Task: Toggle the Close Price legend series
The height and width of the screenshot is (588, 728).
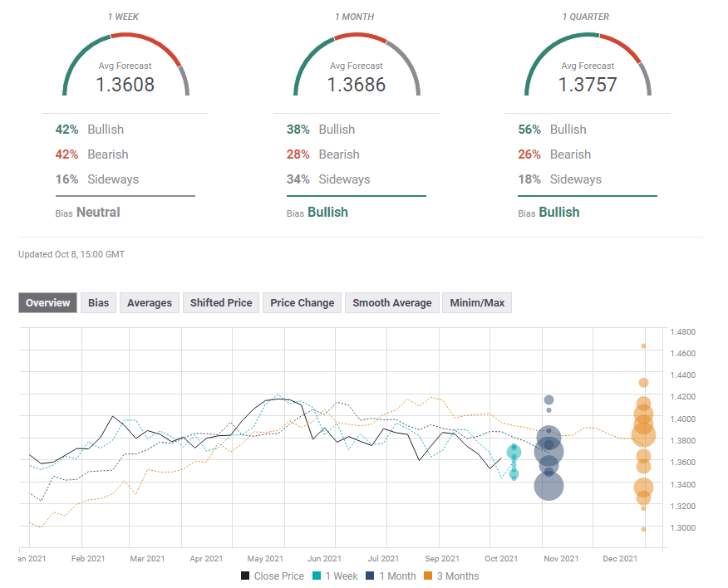Action: (x=273, y=576)
